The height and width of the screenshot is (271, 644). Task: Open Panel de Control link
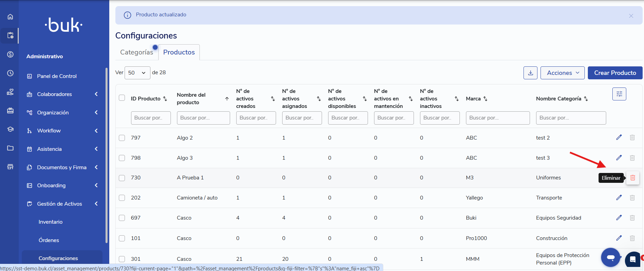(x=57, y=76)
